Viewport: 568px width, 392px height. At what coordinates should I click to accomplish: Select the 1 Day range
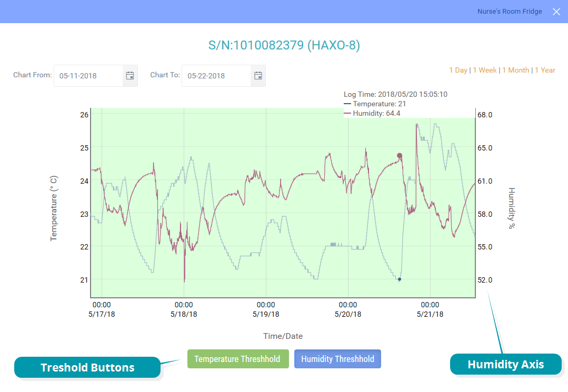[458, 70]
